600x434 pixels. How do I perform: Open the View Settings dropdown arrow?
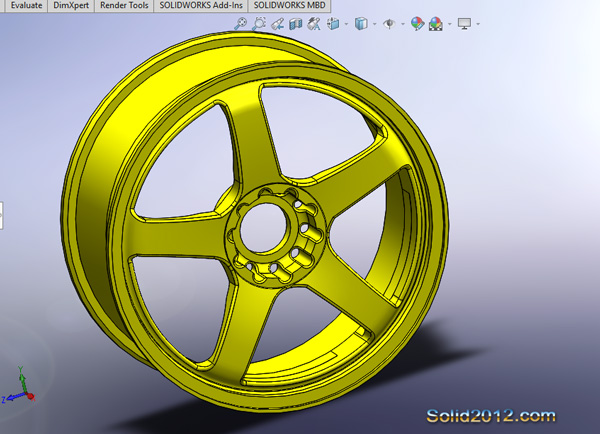(x=478, y=24)
